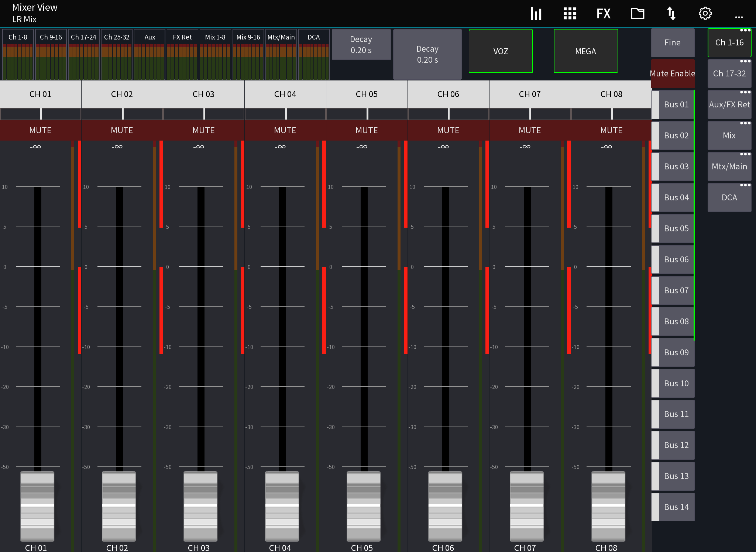The image size is (756, 552).
Task: Open the library folder icon
Action: [x=637, y=13]
